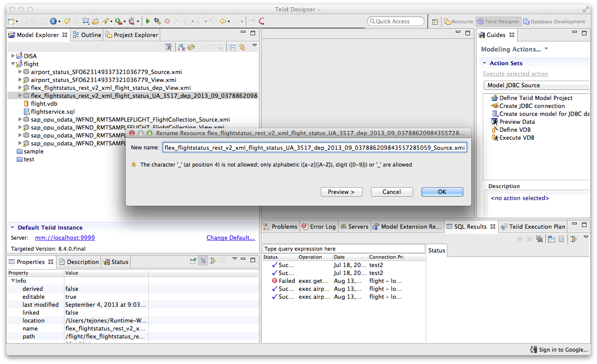
Task: Open the Model JDBC Source dropdown
Action: 537,85
